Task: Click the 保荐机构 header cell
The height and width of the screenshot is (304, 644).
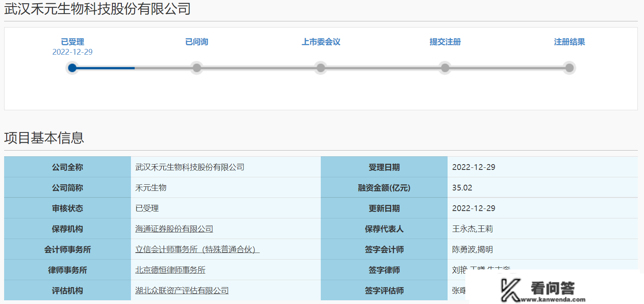Action: click(x=68, y=229)
